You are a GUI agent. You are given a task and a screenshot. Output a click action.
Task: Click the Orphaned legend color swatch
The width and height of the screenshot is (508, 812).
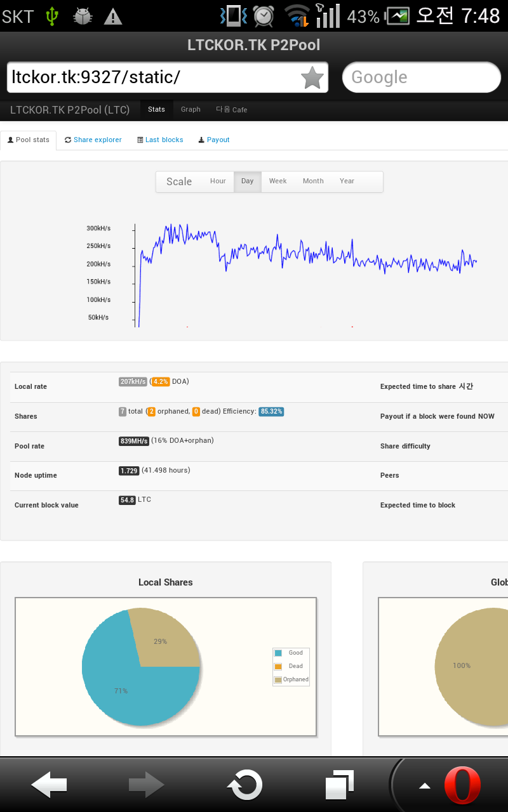tap(277, 680)
